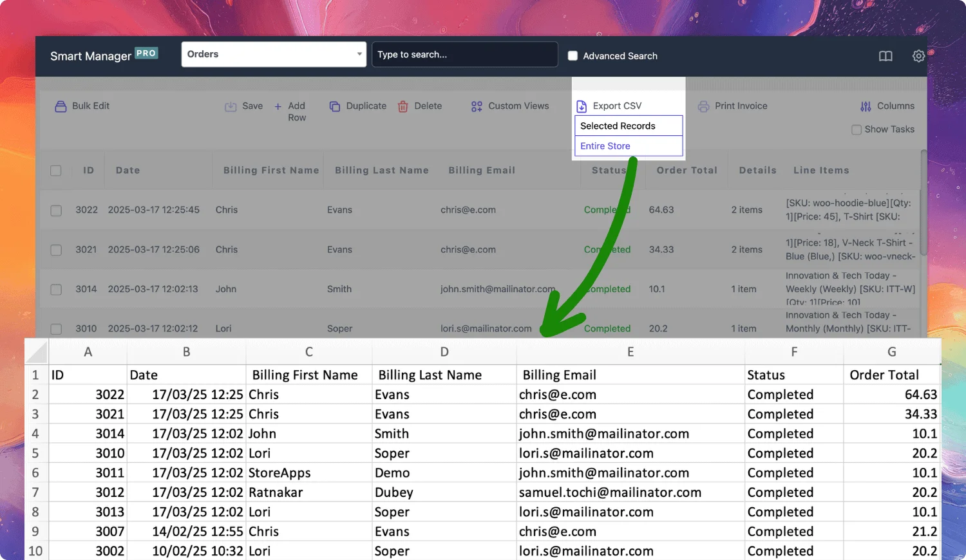Enable the Advanced Search checkbox
The width and height of the screenshot is (966, 560).
[x=573, y=56]
